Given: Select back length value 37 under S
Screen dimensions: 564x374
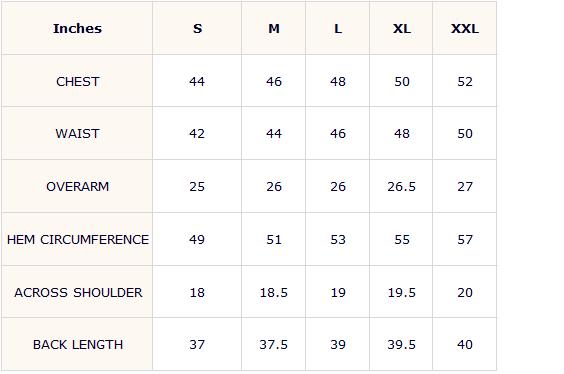Looking at the screenshot, I should tap(197, 345).
